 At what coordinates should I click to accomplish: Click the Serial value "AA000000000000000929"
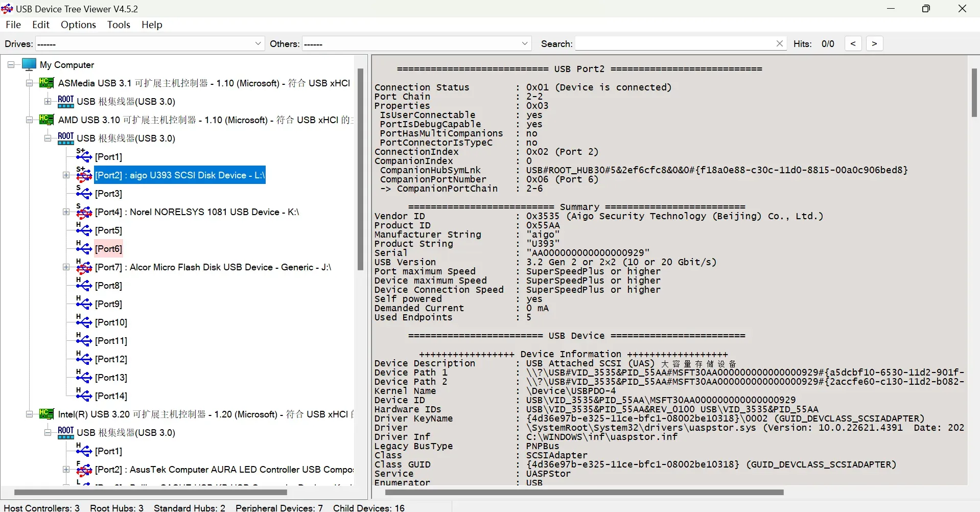click(588, 253)
